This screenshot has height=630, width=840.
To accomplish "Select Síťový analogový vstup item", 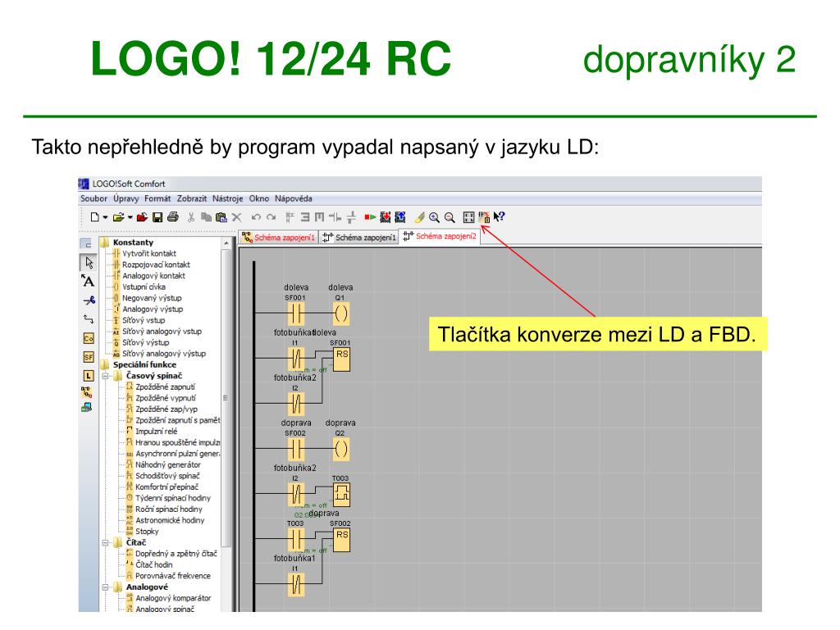I will coord(162,331).
